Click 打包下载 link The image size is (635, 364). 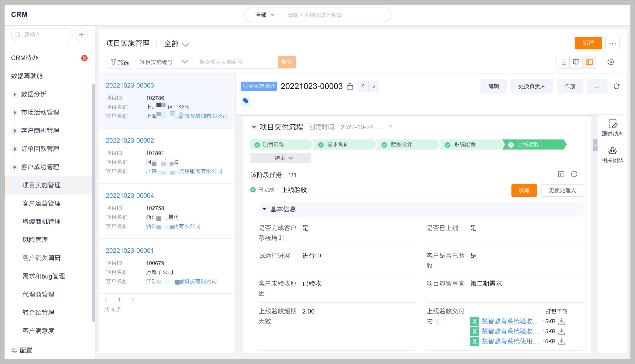(556, 311)
